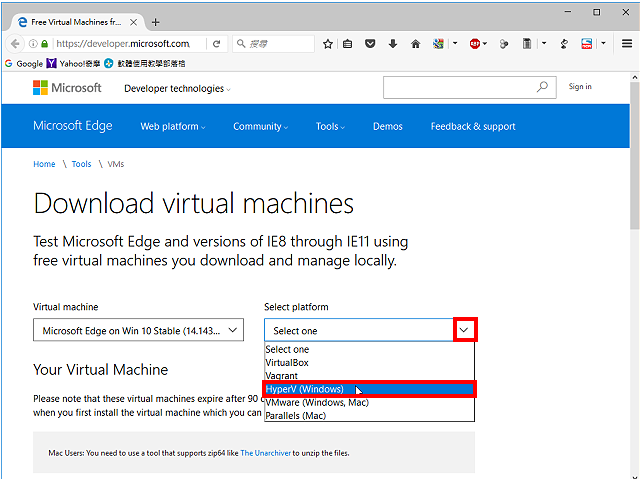Open the downloads arrow icon
Image resolution: width=640 pixels, height=479 pixels.
pos(393,43)
